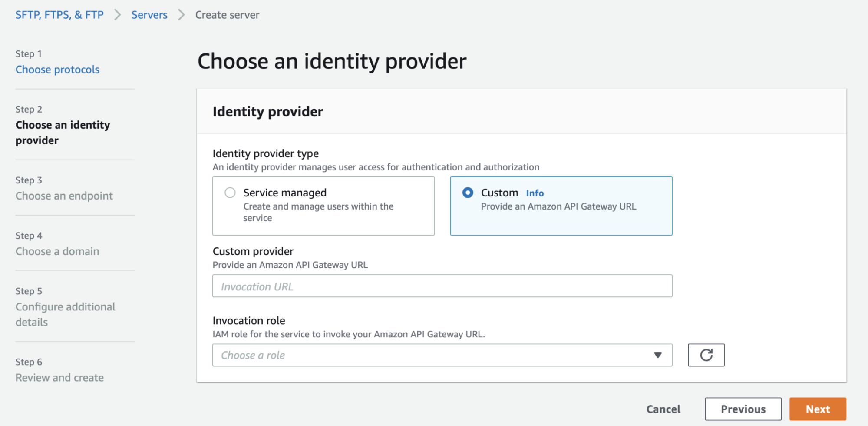Screen dimensions: 868x426
Task: Click the Service managed option card
Action: click(323, 206)
